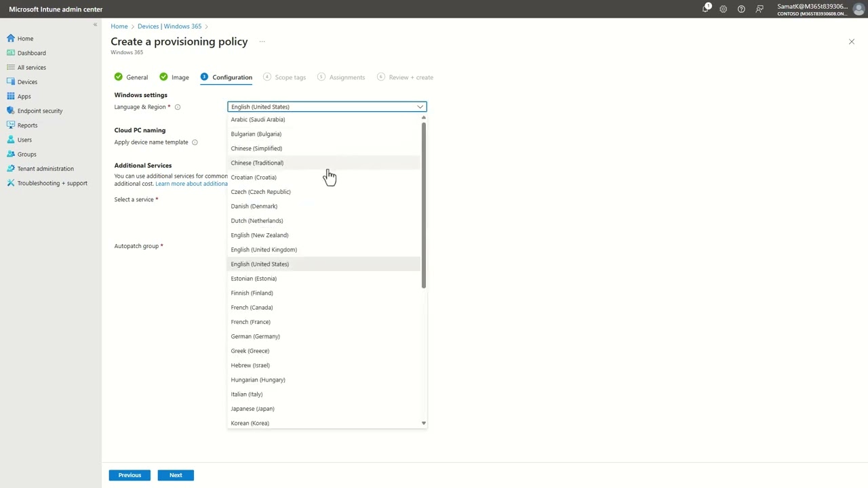
Task: Select Arabic (Saudi Arabia) option
Action: 324,119
